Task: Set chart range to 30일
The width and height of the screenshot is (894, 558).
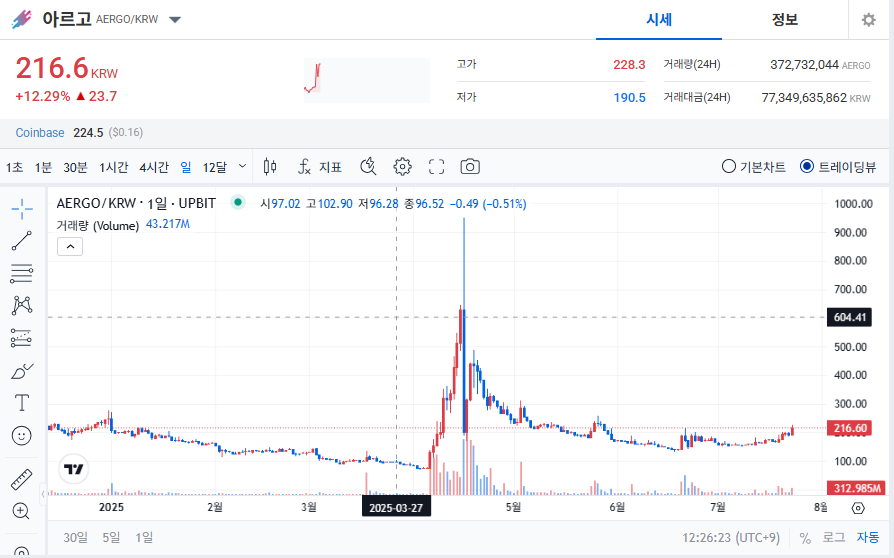Action: (76, 537)
